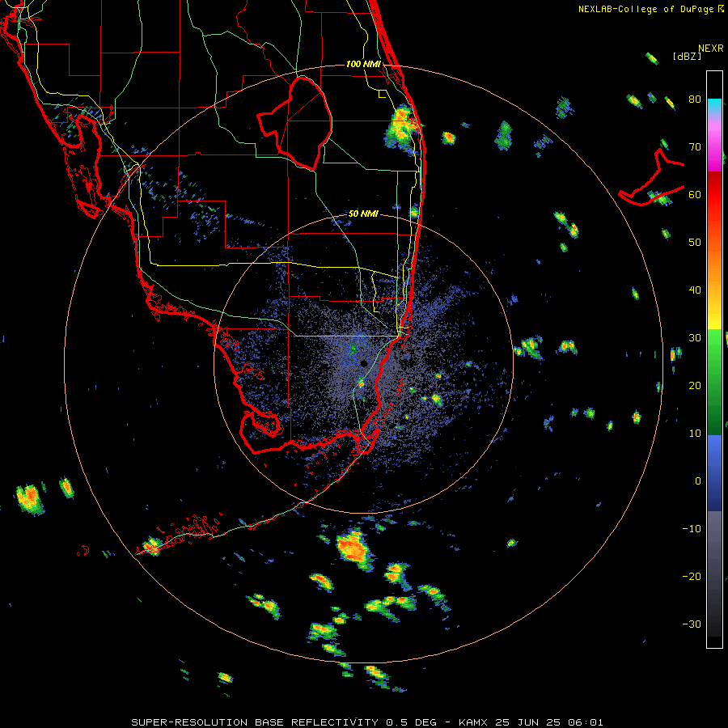Click the '40' value on the dBZ scale
Image resolution: width=728 pixels, height=728 pixels.
(695, 290)
